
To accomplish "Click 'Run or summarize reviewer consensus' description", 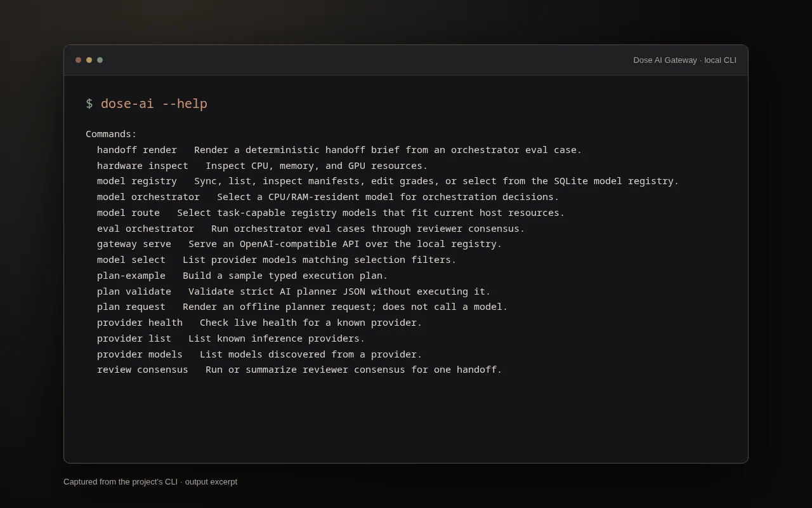I will tap(354, 370).
